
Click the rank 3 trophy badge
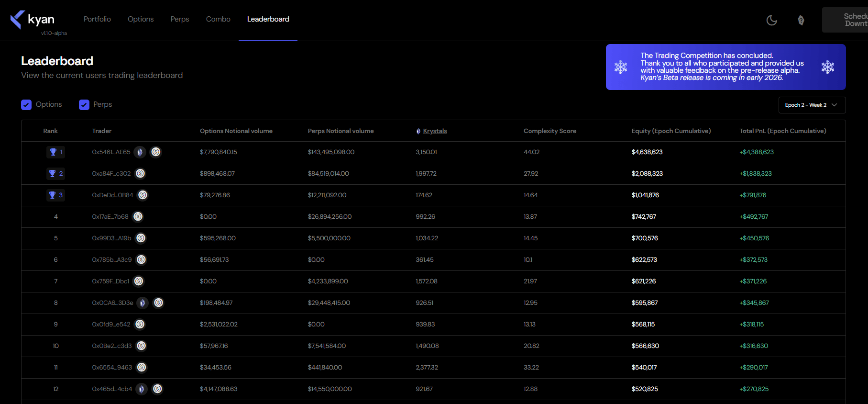pyautogui.click(x=55, y=195)
